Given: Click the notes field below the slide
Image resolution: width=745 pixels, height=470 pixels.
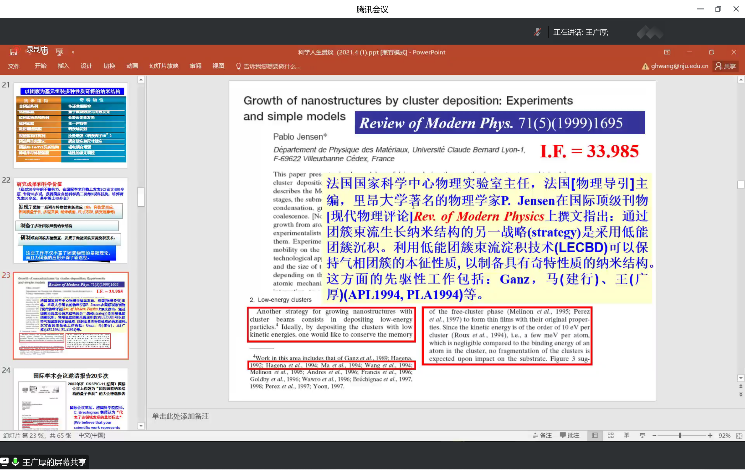Looking at the screenshot, I should click(x=440, y=415).
